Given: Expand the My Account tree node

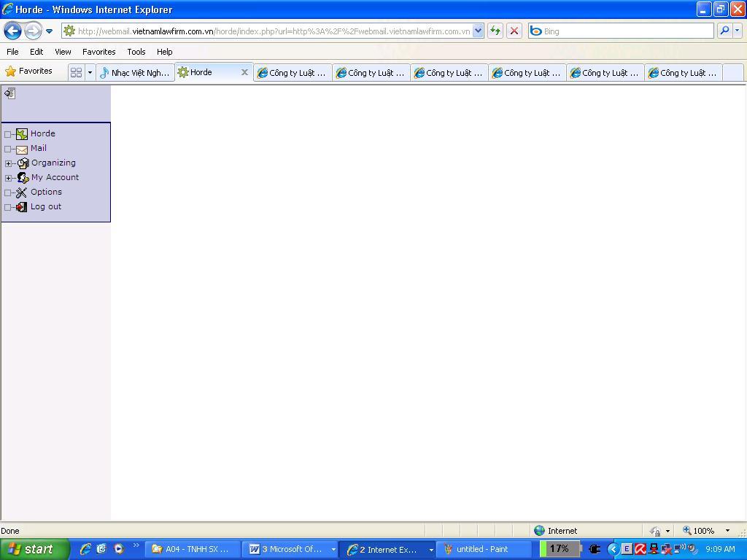Looking at the screenshot, I should pos(8,178).
